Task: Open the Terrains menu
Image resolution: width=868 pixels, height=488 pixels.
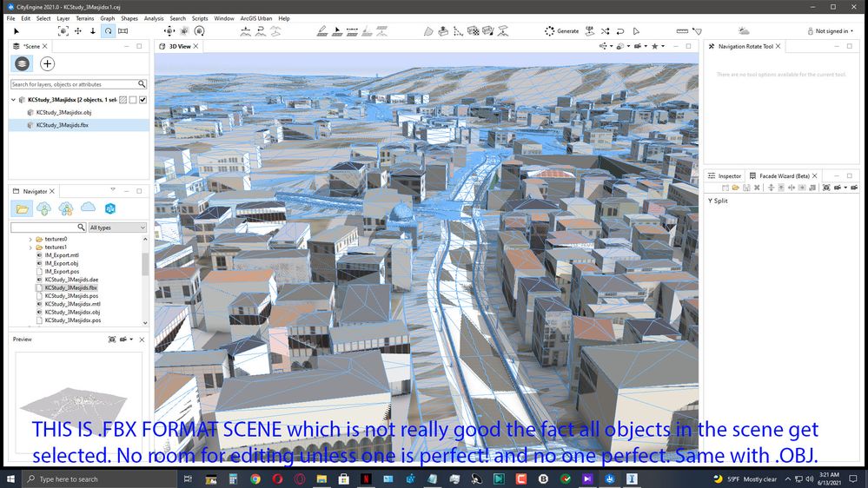Action: click(x=84, y=18)
